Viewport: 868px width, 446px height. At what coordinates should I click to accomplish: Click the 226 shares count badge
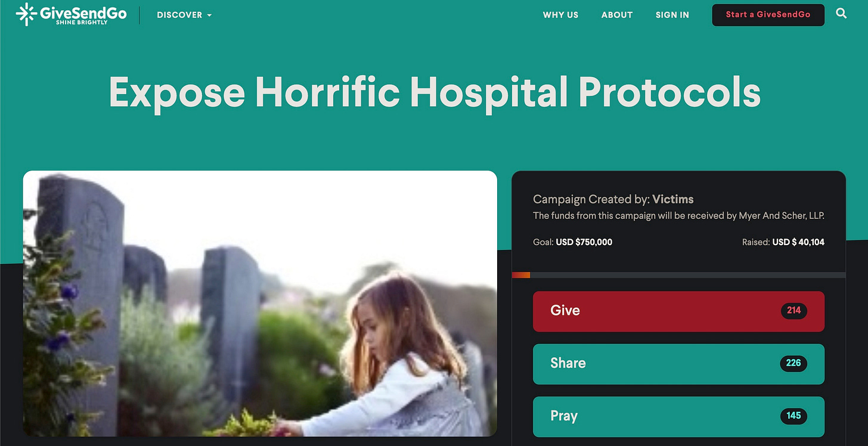coord(793,363)
